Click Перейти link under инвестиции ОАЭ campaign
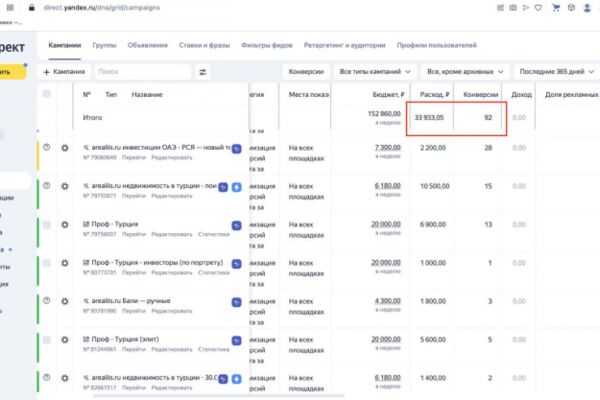Image resolution: width=600 pixels, height=400 pixels. 134,158
